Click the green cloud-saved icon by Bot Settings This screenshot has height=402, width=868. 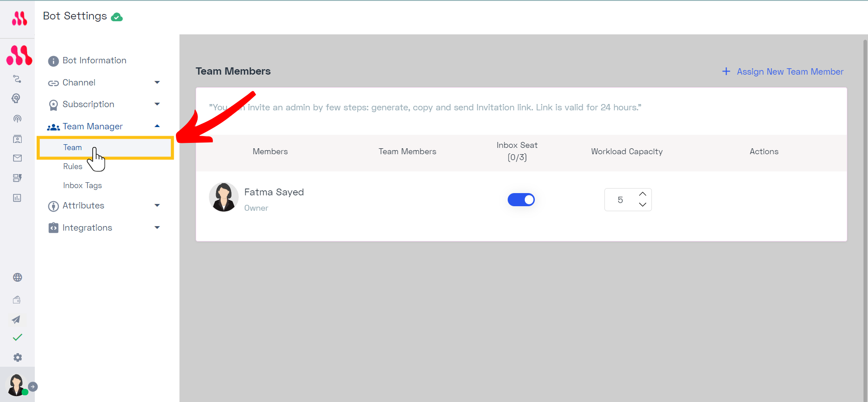(117, 17)
